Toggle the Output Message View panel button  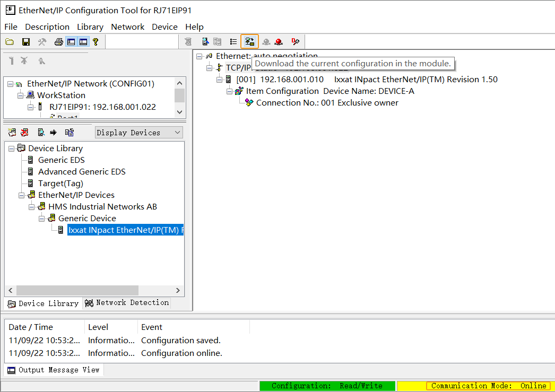click(54, 370)
